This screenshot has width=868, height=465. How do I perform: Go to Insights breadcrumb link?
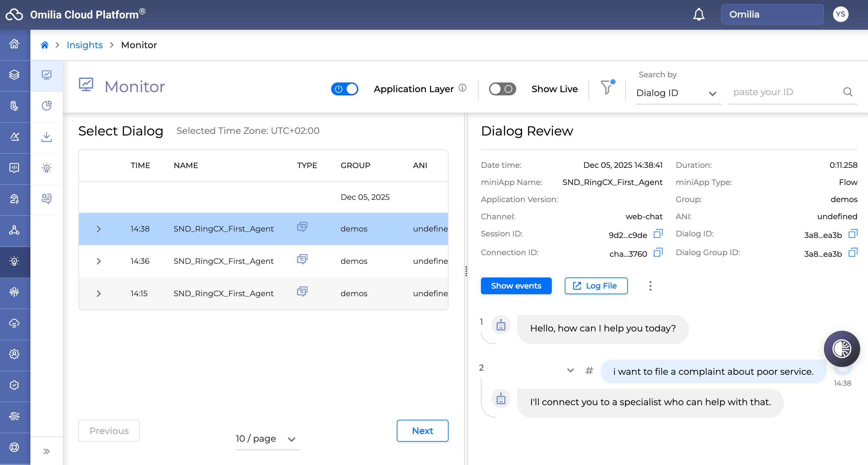pyautogui.click(x=84, y=45)
